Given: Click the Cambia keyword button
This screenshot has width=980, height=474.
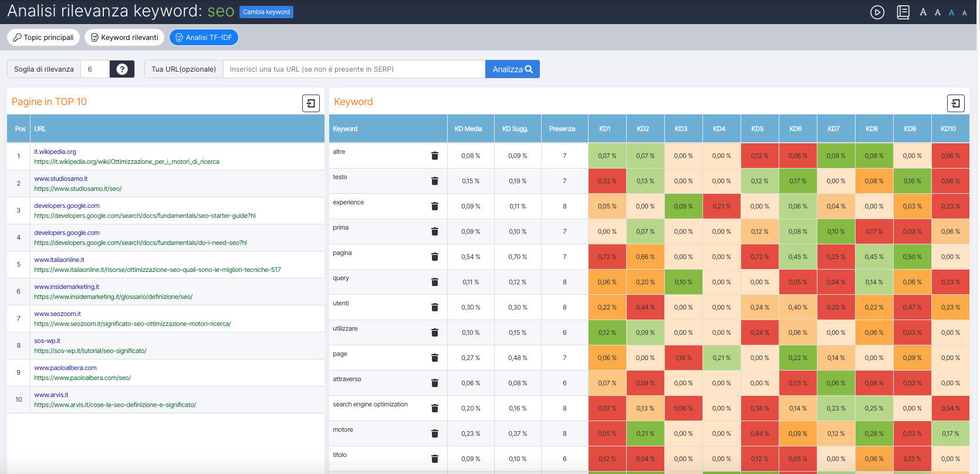Looking at the screenshot, I should pyautogui.click(x=266, y=12).
